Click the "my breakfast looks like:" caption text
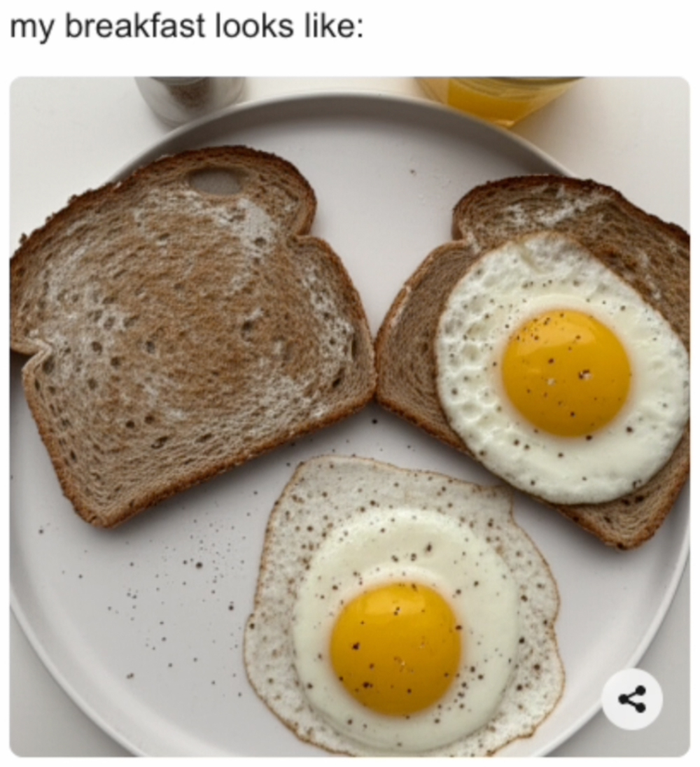The height and width of the screenshot is (767, 700). [187, 26]
